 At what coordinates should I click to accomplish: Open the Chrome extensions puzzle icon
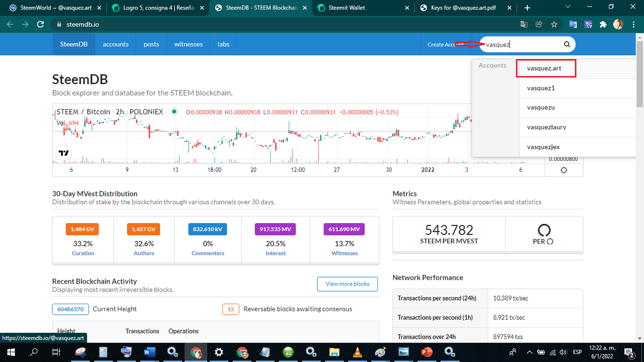[x=603, y=24]
